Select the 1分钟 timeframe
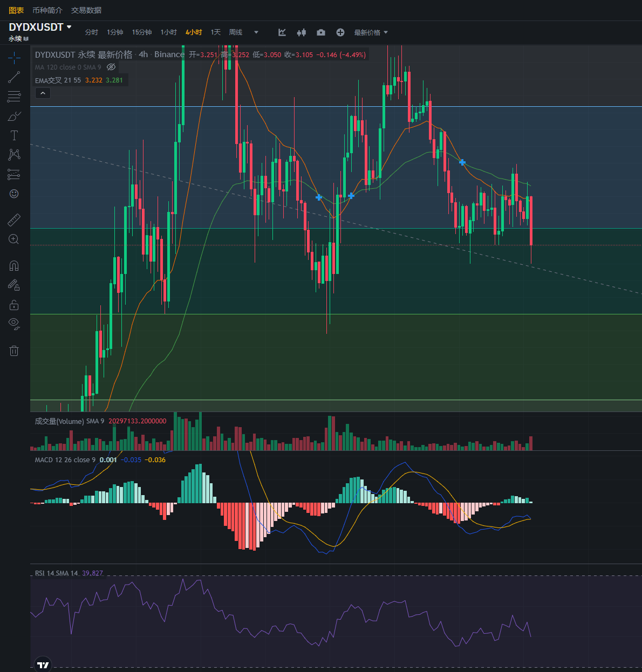 point(115,32)
